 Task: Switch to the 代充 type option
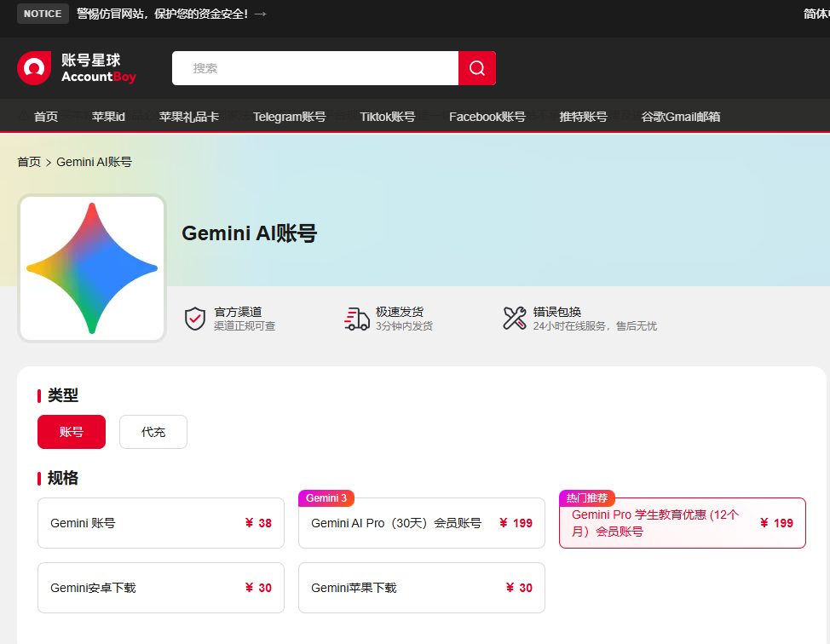click(153, 432)
